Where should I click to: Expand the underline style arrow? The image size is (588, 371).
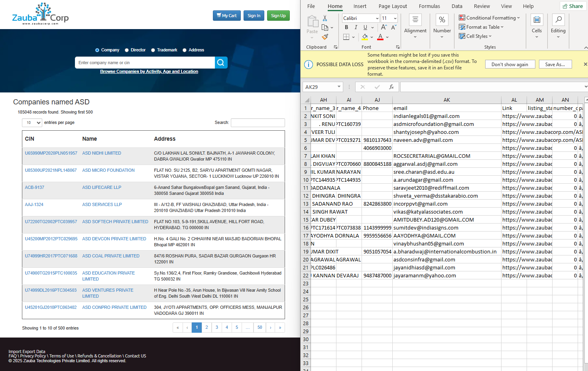pyautogui.click(x=373, y=27)
